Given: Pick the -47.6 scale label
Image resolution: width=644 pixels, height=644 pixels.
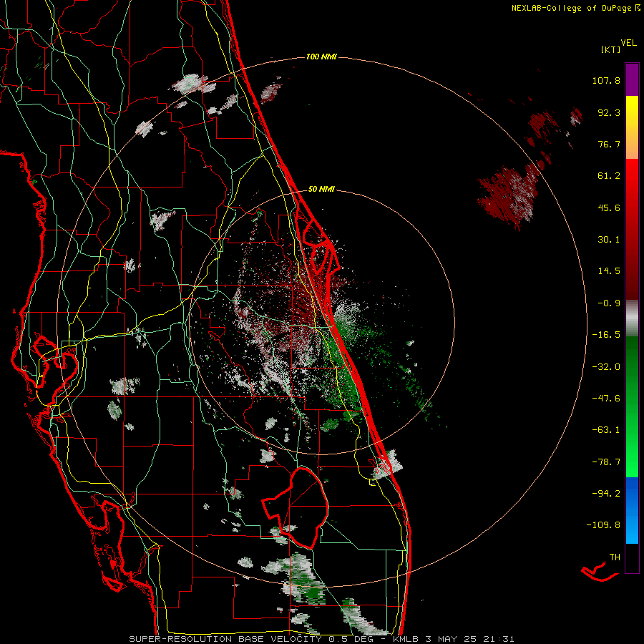Looking at the screenshot, I should 606,399.
